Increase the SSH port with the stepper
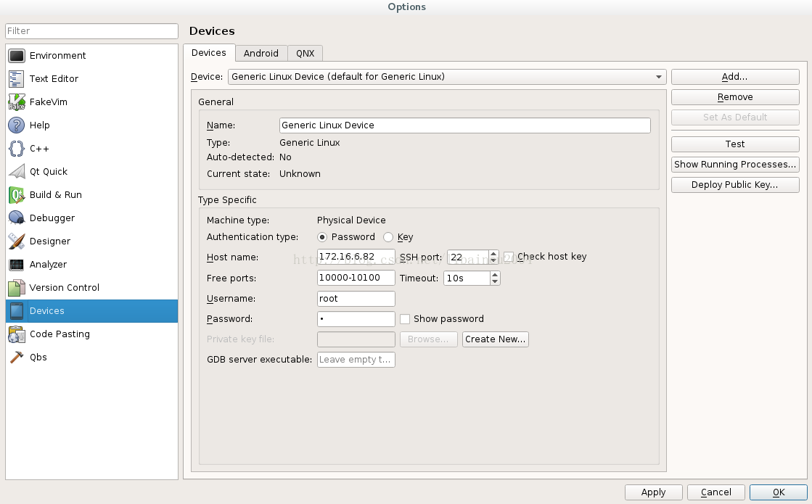This screenshot has width=812, height=504. click(493, 253)
